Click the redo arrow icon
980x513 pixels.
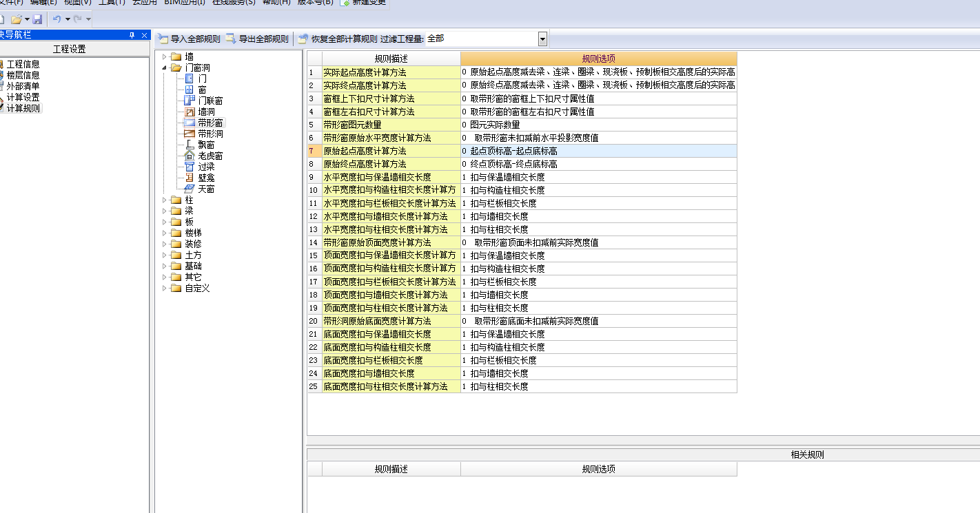point(77,19)
